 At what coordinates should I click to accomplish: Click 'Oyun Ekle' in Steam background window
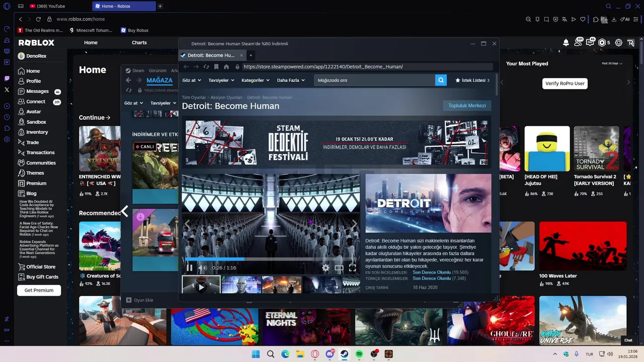[x=139, y=300]
